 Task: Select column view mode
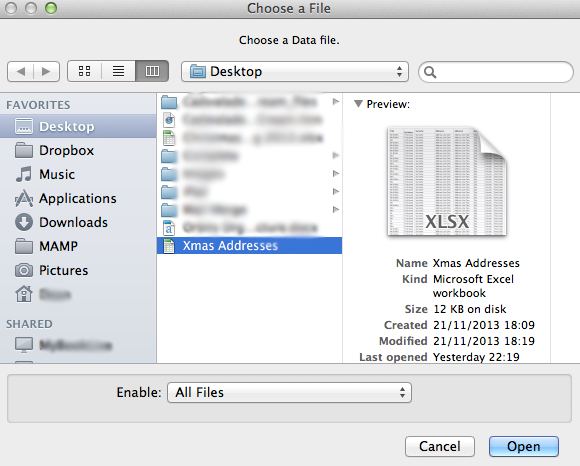(x=152, y=71)
